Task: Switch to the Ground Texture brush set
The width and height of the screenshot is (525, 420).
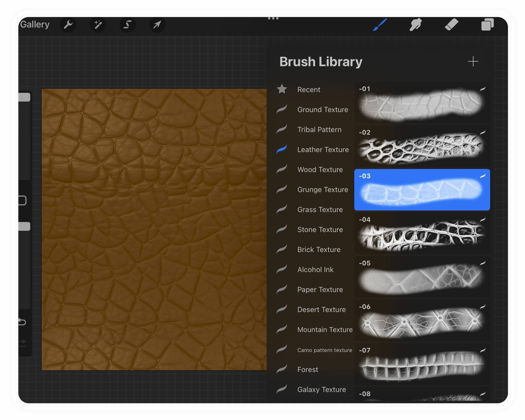Action: pos(323,110)
